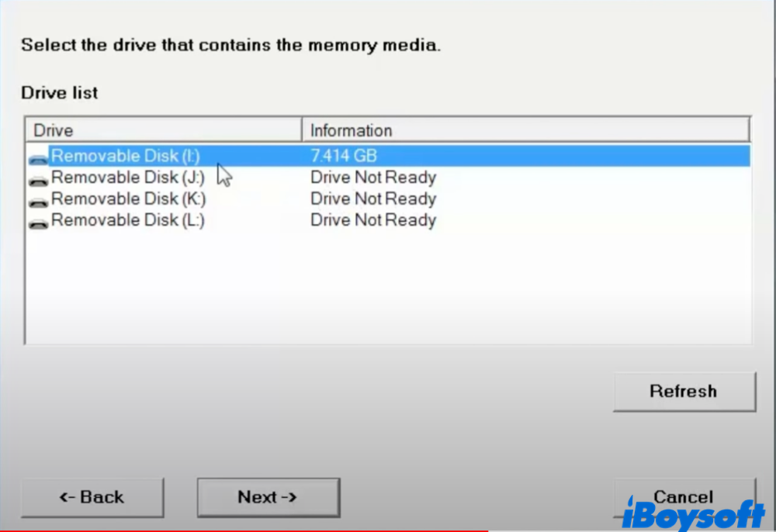Proceed with the Next -> button
The width and height of the screenshot is (776, 532).
268,497
